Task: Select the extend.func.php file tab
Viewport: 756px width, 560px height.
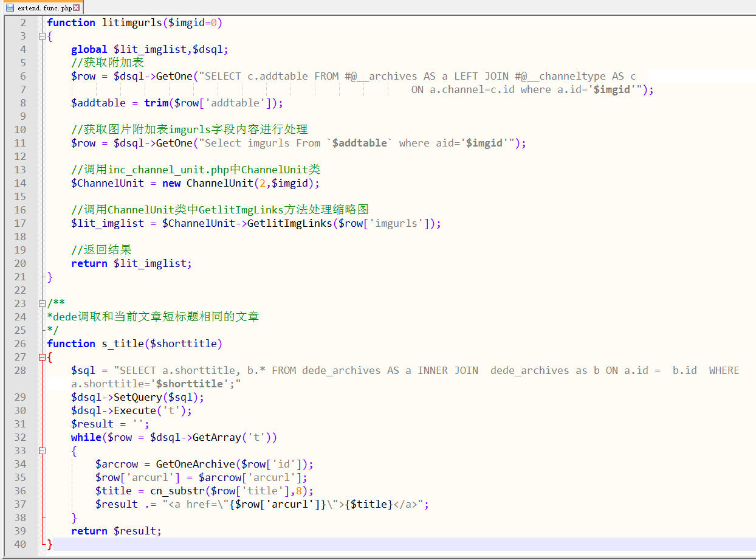Action: point(44,8)
